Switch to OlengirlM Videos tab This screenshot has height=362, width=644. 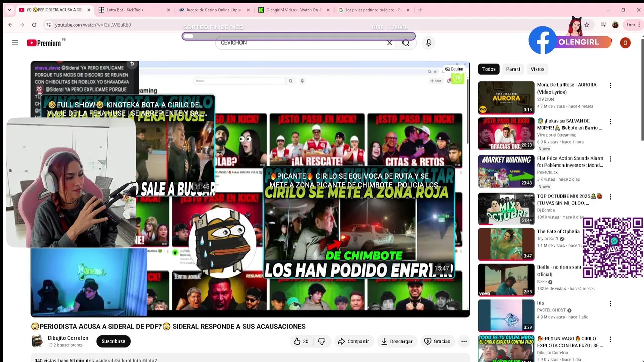click(x=293, y=10)
